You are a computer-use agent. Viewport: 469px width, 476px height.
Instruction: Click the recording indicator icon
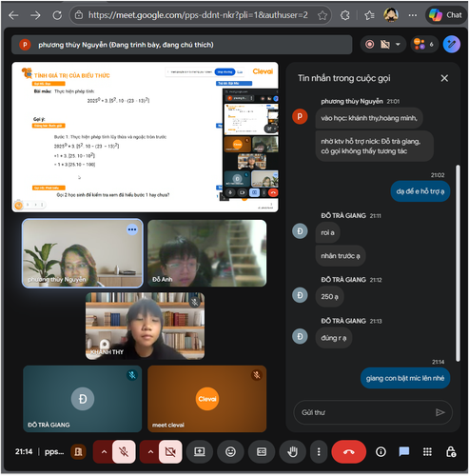pyautogui.click(x=369, y=45)
